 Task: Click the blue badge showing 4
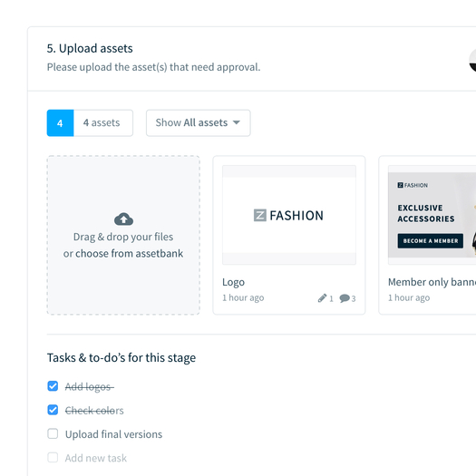tap(60, 123)
